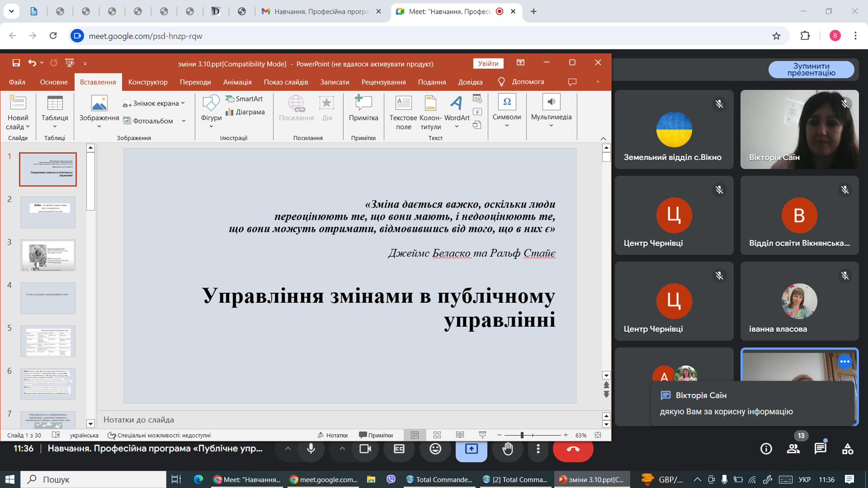The width and height of the screenshot is (868, 488).
Task: Open the Файл menu
Action: tap(17, 82)
